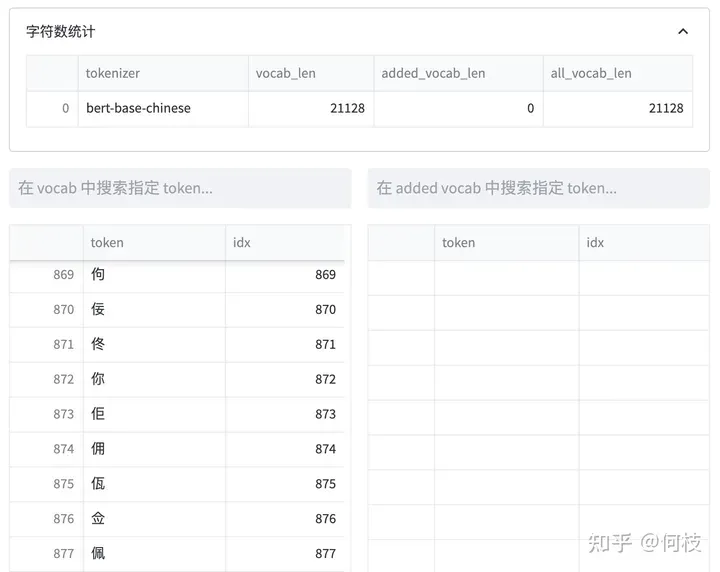Click token header in added vocab table
This screenshot has height=572, width=720.
point(506,243)
